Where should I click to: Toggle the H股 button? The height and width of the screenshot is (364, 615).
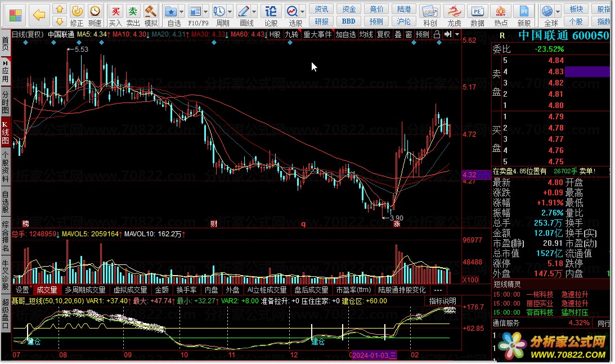coord(275,34)
